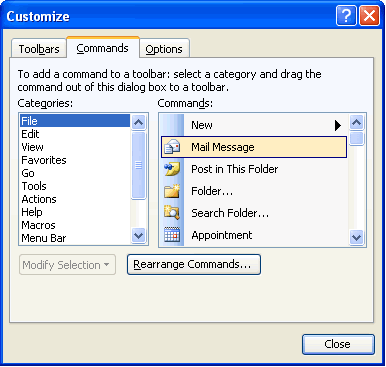Viewport: 386px width, 367px height.
Task: Click Categories list scroll down arrow
Action: (x=138, y=236)
